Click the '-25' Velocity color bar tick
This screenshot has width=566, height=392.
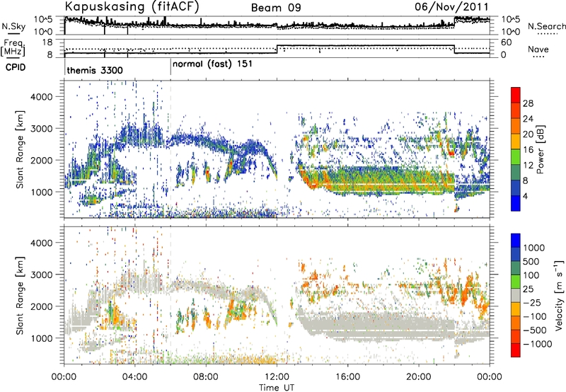532,302
